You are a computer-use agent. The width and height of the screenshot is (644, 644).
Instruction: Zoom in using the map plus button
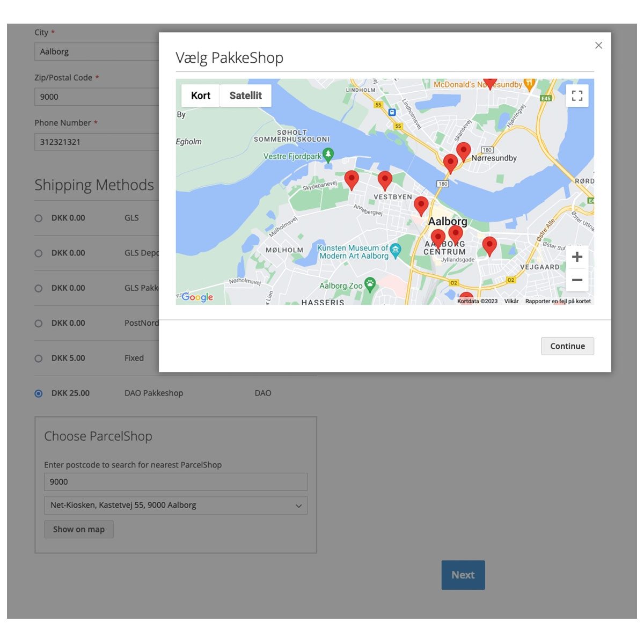[577, 257]
